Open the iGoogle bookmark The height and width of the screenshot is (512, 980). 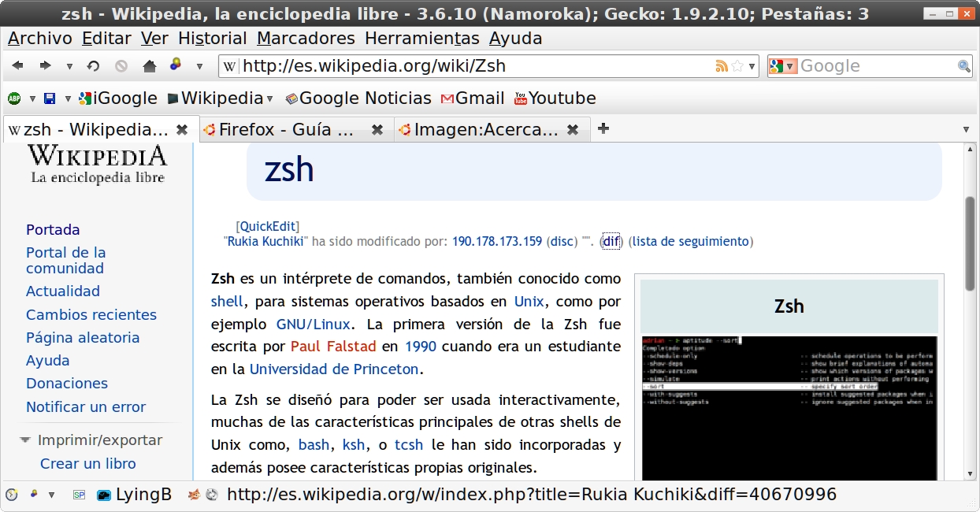click(x=118, y=98)
